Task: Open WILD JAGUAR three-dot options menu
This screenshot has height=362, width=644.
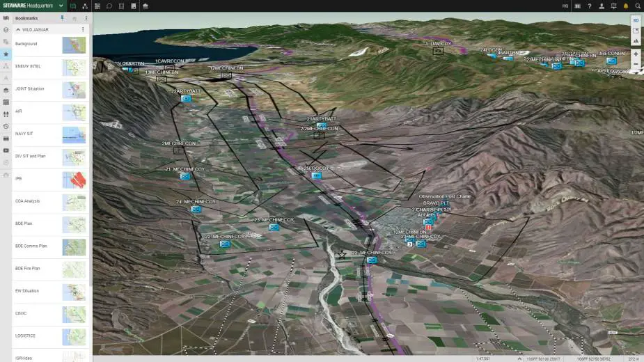Action: 83,29
